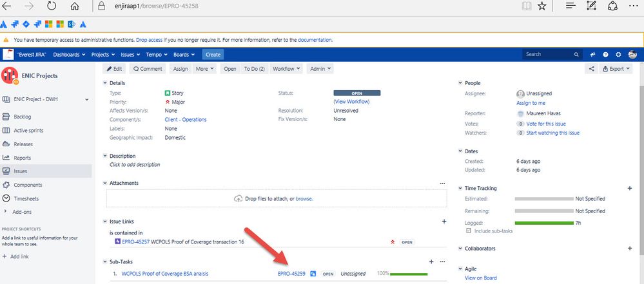Click the Edit button
The image size is (644, 284).
[113, 69]
